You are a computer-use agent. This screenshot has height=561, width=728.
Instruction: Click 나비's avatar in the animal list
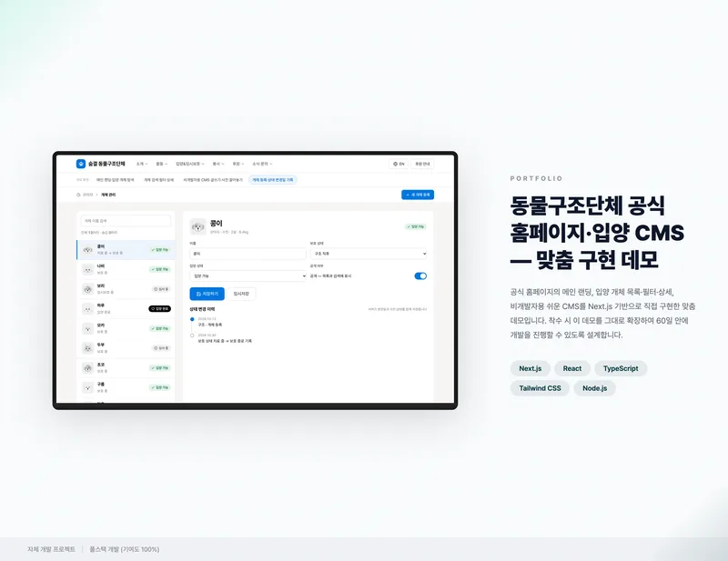(x=87, y=269)
